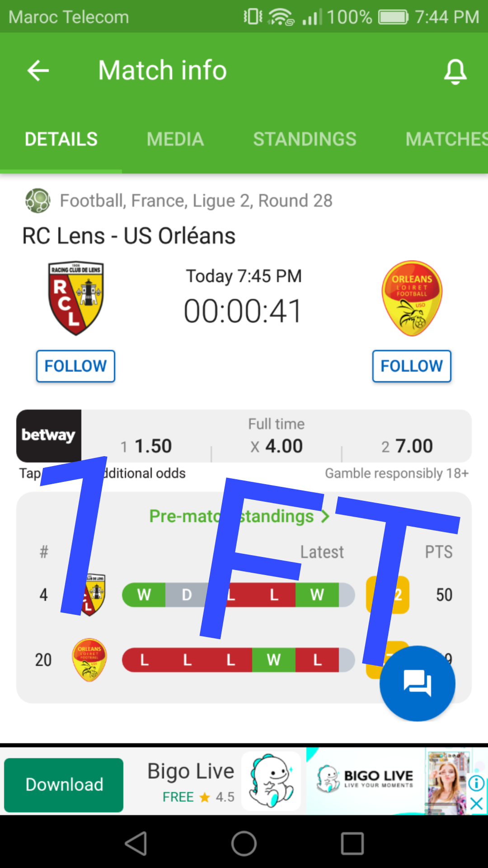Follow RC Lens team
This screenshot has width=488, height=868.
tap(75, 366)
